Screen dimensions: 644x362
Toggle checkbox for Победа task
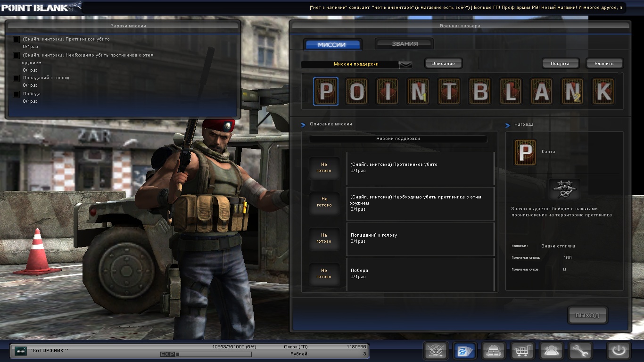17,94
